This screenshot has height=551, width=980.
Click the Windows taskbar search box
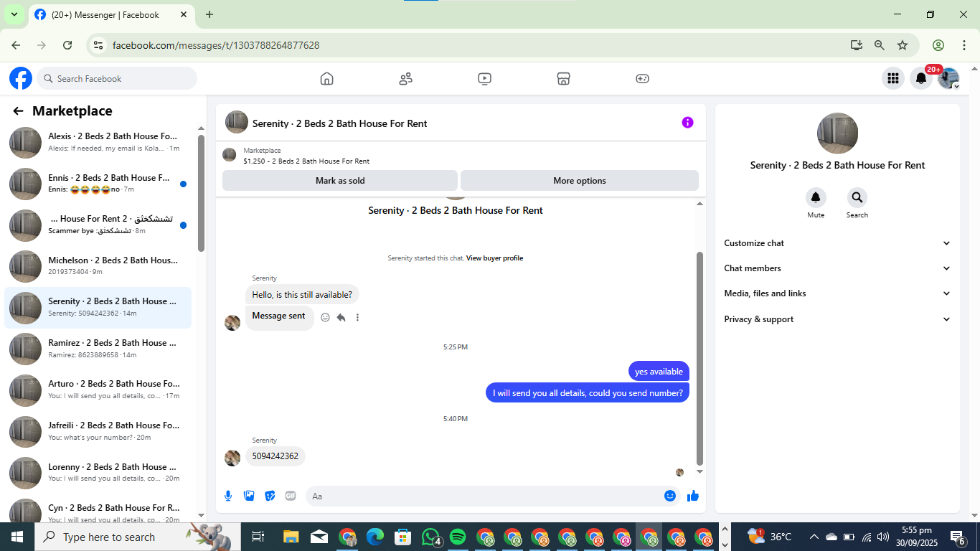coord(136,537)
